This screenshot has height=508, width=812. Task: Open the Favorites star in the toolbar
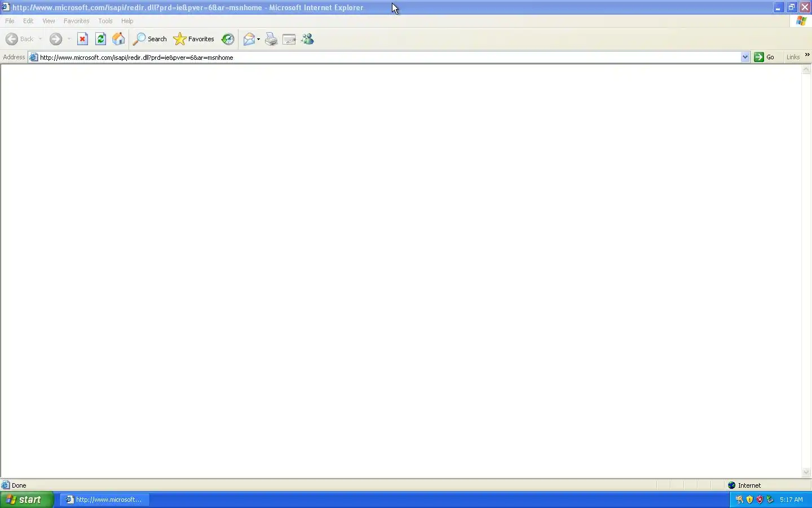click(194, 39)
